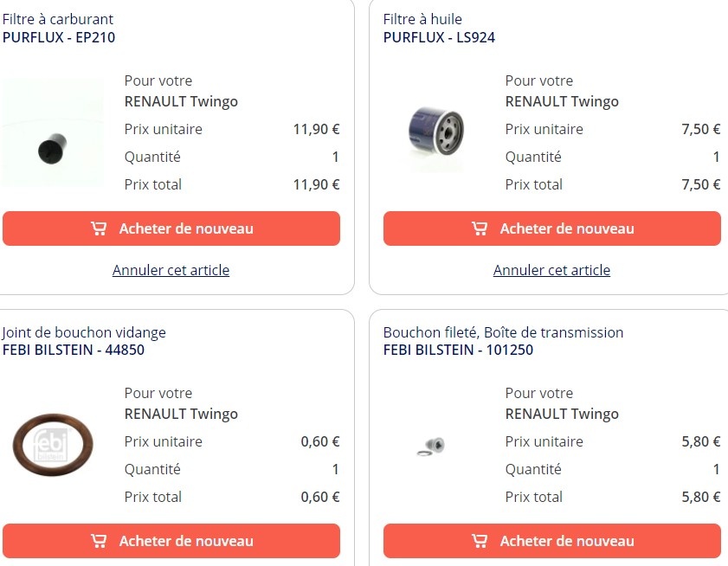View the threaded plug product image
The height and width of the screenshot is (566, 728).
[431, 447]
